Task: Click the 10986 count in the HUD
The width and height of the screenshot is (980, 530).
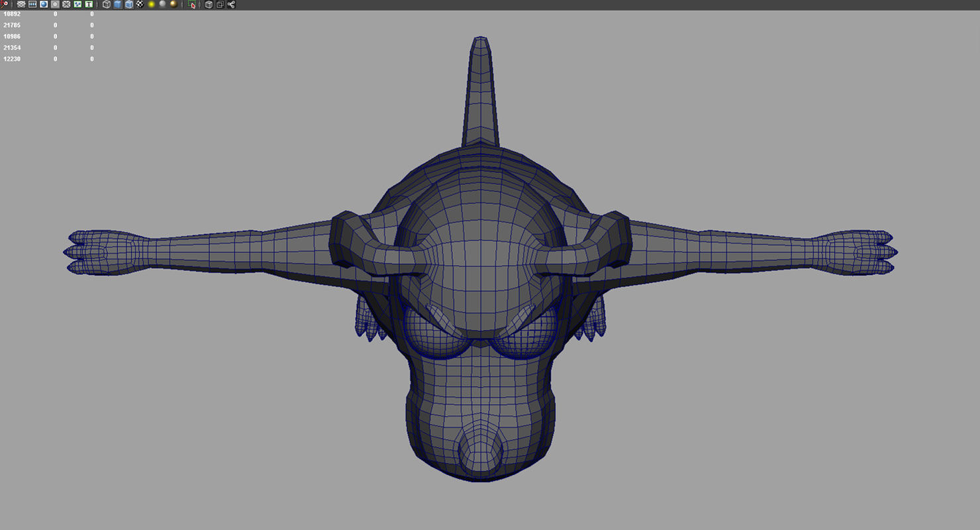Action: point(12,36)
